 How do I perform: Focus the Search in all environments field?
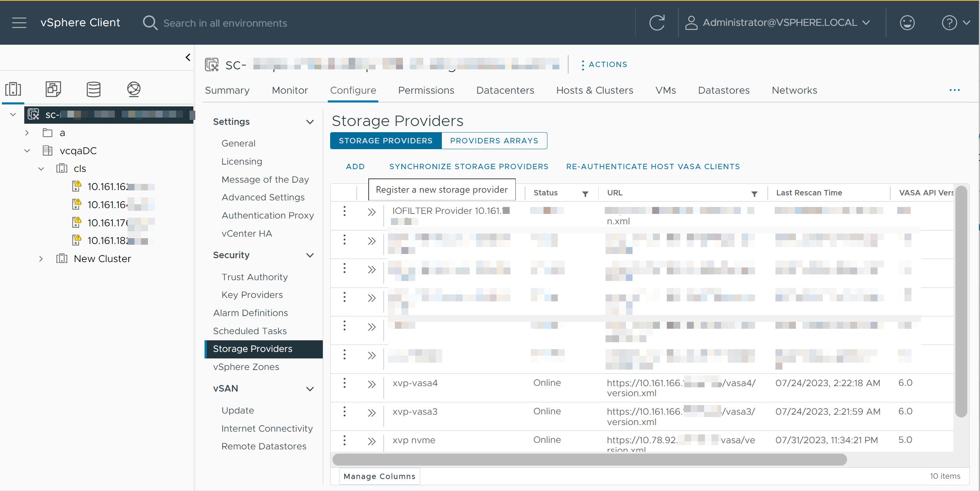click(x=225, y=23)
